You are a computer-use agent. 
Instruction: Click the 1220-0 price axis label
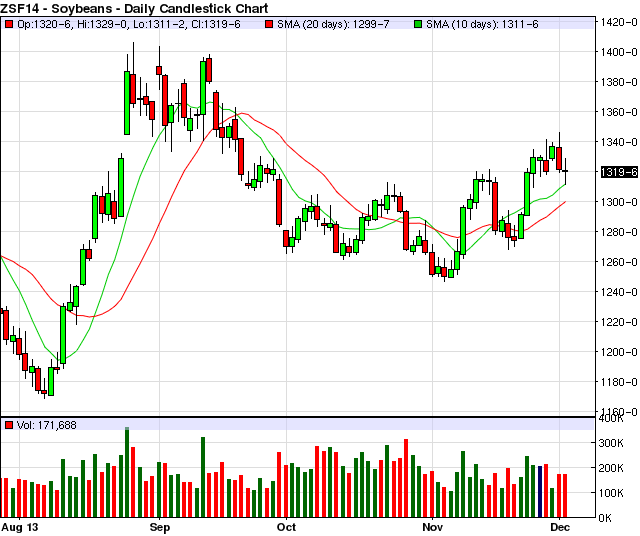619,322
